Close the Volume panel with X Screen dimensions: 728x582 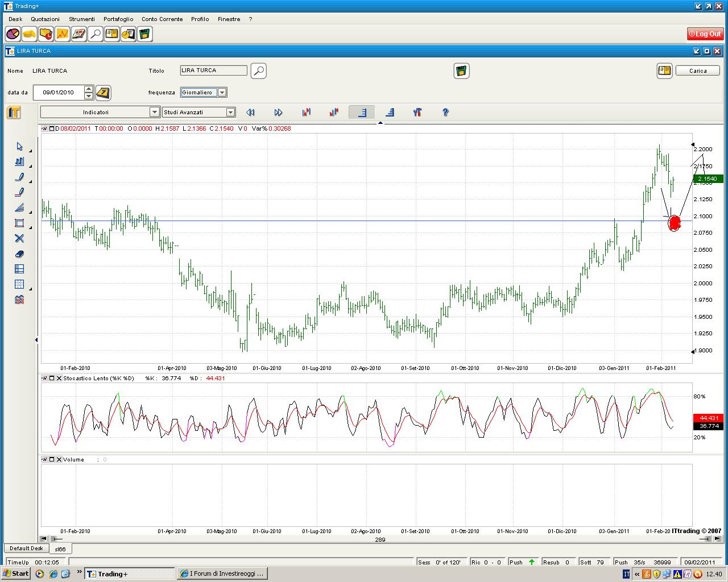pyautogui.click(x=59, y=459)
